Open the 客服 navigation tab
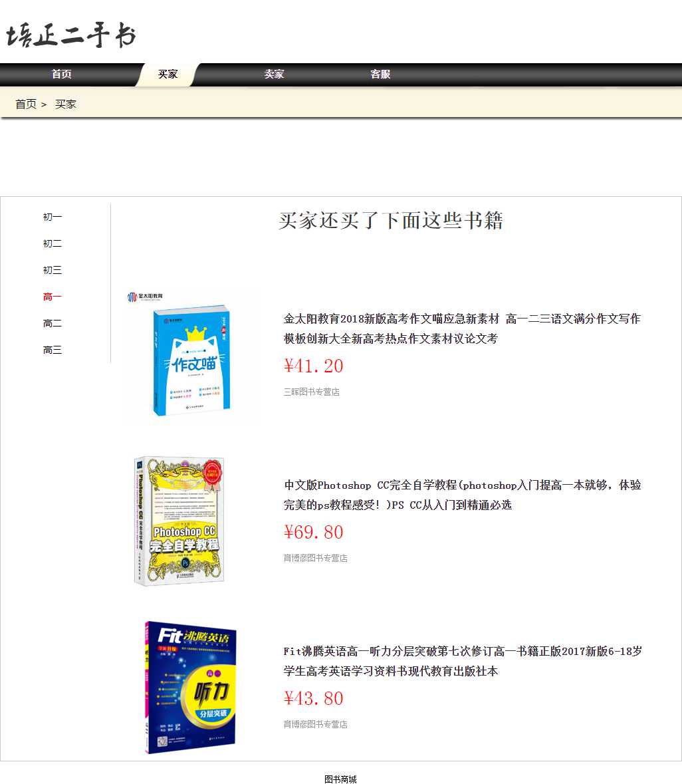Screen dimensions: 682x784 pyautogui.click(x=380, y=74)
